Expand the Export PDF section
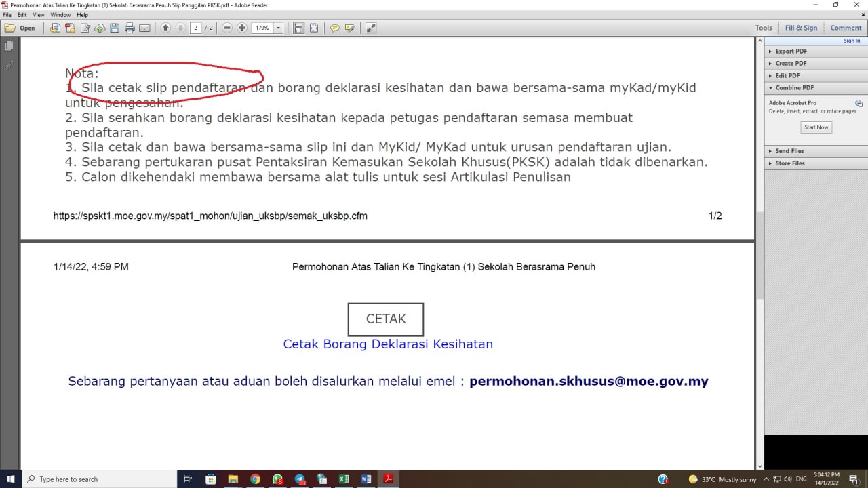868x488 pixels. click(791, 52)
